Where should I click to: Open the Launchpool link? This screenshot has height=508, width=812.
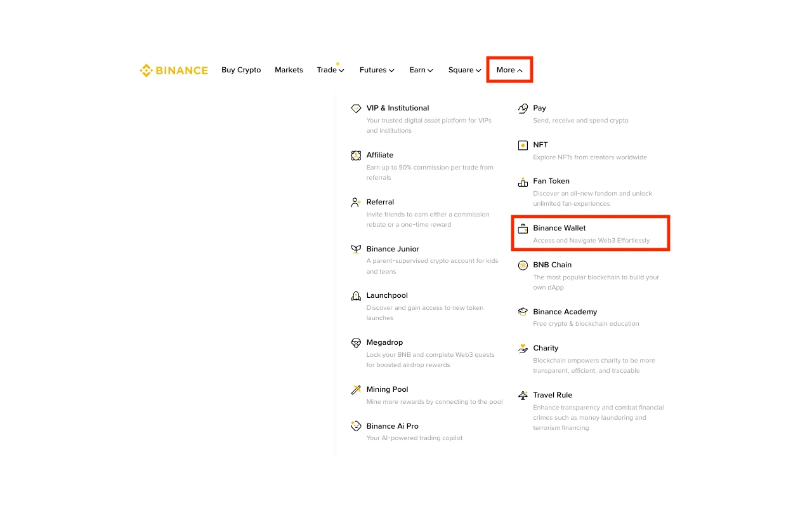[387, 295]
